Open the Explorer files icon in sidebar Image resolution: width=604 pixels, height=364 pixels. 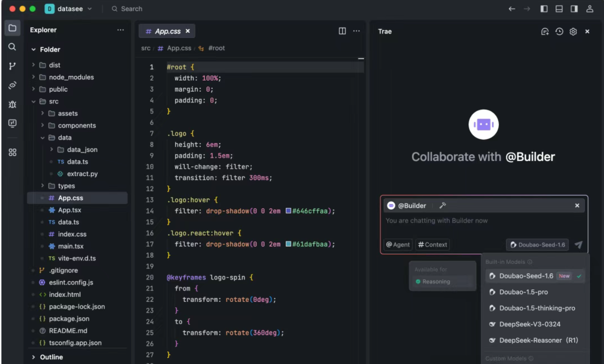click(12, 28)
